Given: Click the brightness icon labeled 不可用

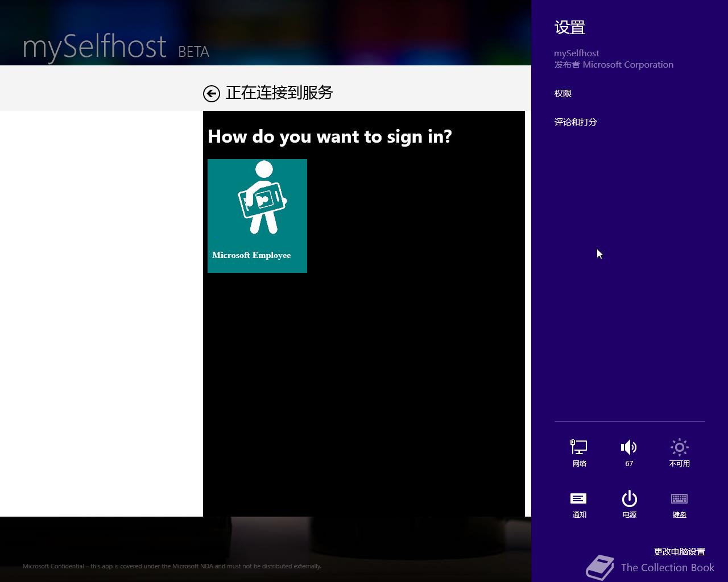Looking at the screenshot, I should [679, 452].
